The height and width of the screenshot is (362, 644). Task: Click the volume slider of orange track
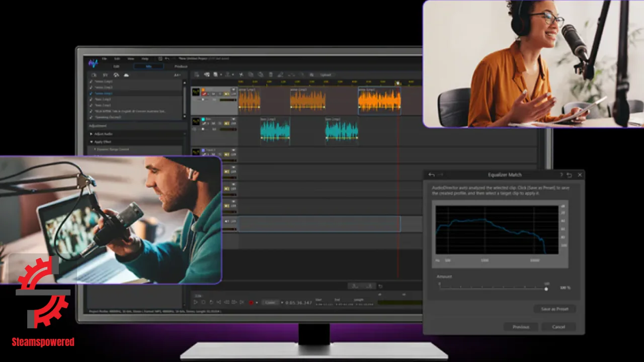pyautogui.click(x=203, y=100)
